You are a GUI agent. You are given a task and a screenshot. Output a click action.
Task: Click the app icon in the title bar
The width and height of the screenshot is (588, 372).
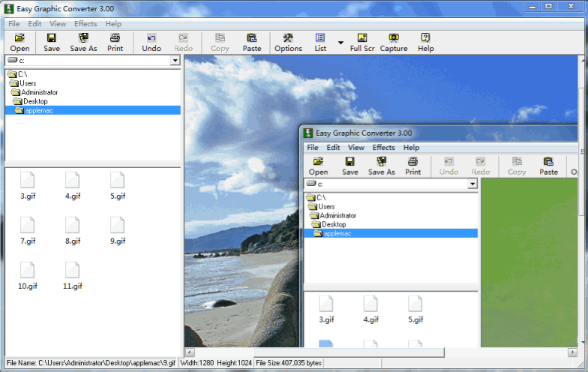pos(9,9)
